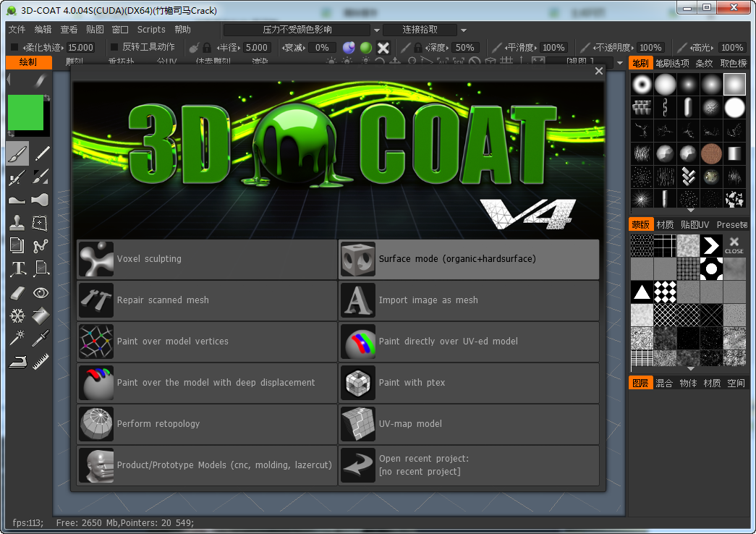Click the UV-map model cube icon
The image size is (756, 534).
[358, 424]
